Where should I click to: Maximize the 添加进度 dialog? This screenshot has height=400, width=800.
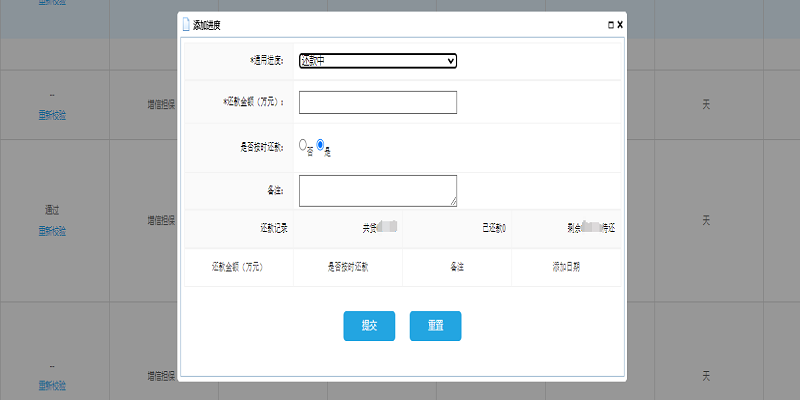[x=610, y=24]
